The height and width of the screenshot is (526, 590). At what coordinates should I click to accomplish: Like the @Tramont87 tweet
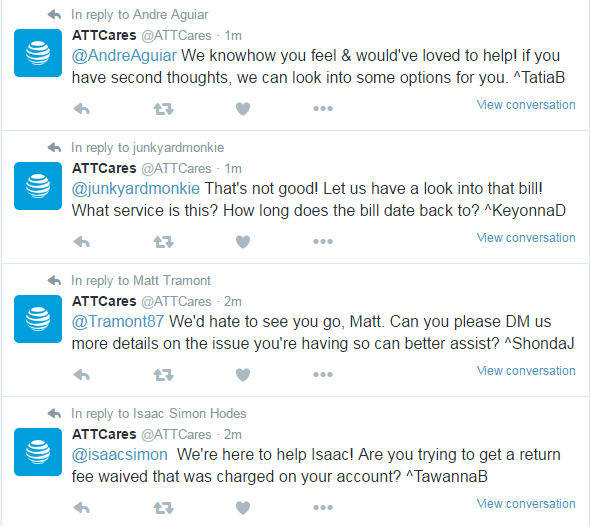tap(243, 375)
